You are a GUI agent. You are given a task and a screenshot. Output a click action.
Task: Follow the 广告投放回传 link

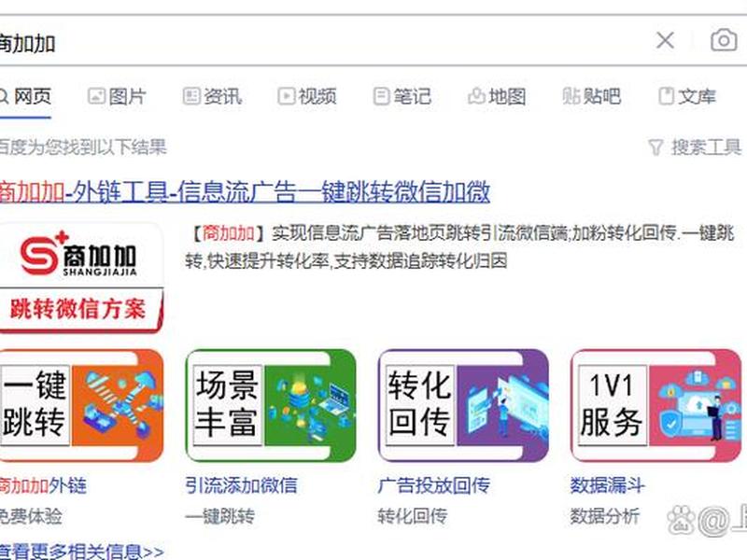pyautogui.click(x=433, y=485)
